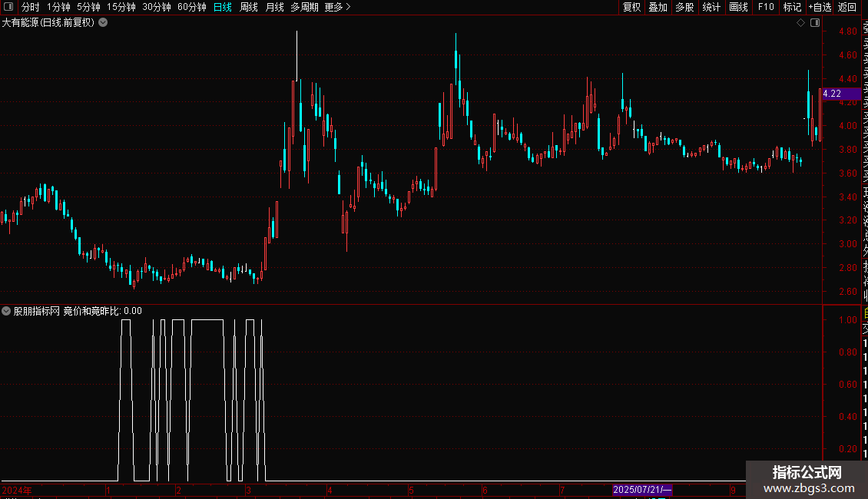Click the 叠加 overlay button
This screenshot has height=499, width=868.
pyautogui.click(x=658, y=7)
